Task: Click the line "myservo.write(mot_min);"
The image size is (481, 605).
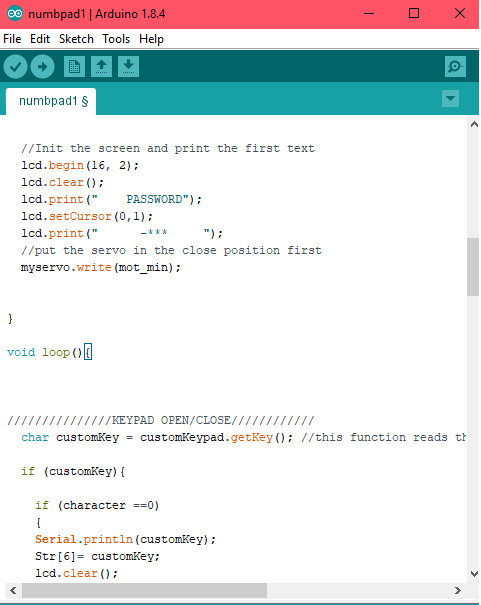Action: 101,267
